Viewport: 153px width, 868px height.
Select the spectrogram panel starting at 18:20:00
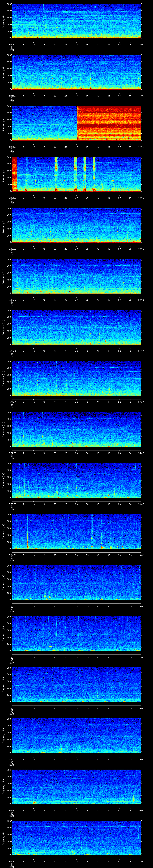tap(76, 327)
